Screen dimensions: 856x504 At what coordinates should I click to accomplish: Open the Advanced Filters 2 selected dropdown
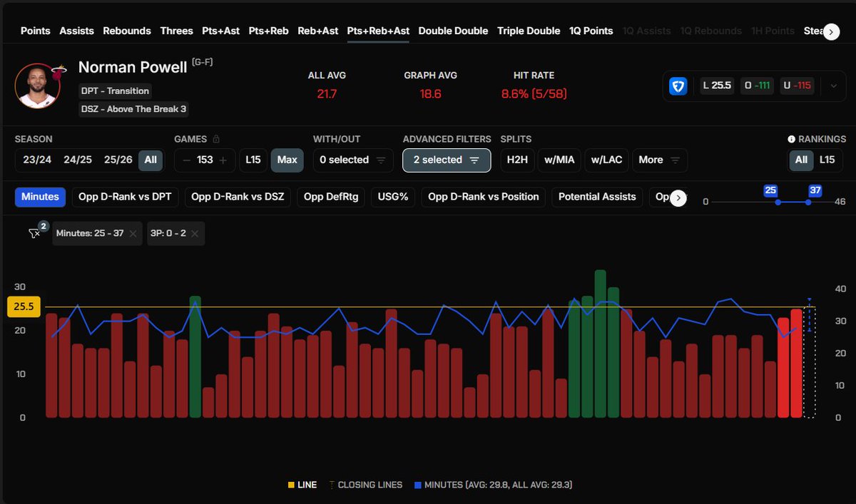tap(447, 160)
